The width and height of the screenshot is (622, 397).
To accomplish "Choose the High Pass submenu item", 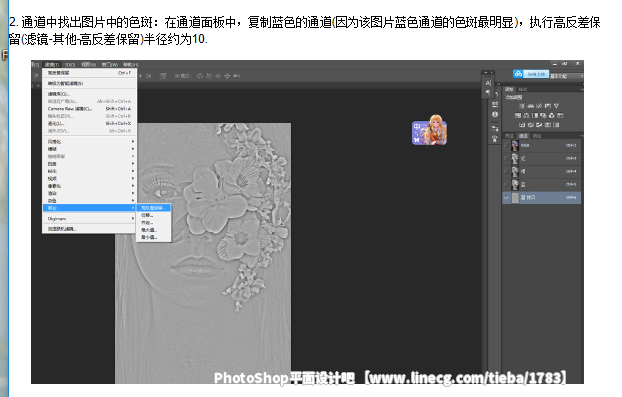I will coord(154,208).
